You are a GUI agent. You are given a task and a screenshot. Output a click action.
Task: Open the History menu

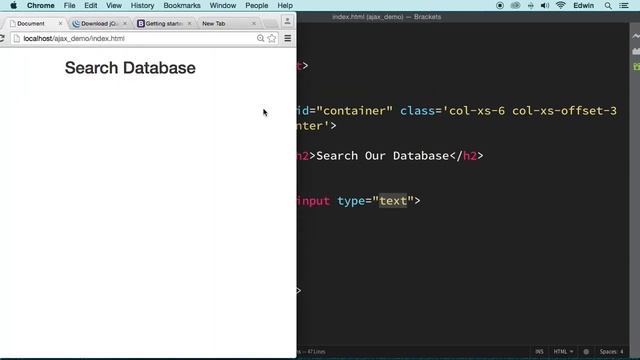point(142,5)
